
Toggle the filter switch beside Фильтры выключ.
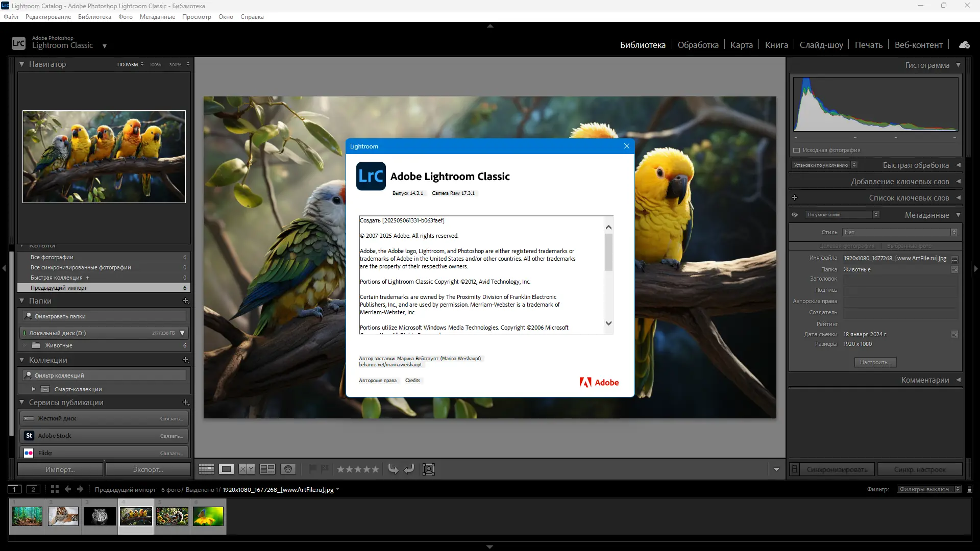[x=969, y=489]
